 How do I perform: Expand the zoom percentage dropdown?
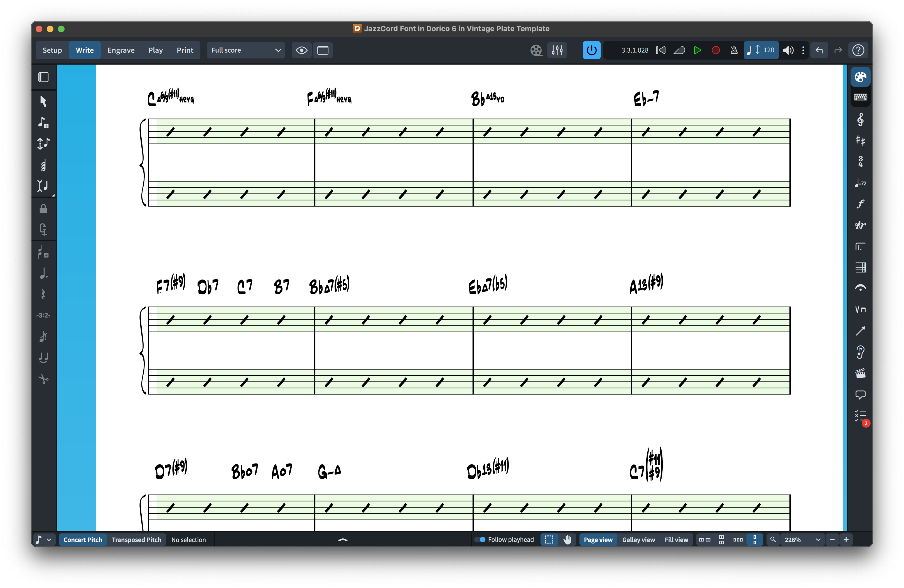(818, 539)
